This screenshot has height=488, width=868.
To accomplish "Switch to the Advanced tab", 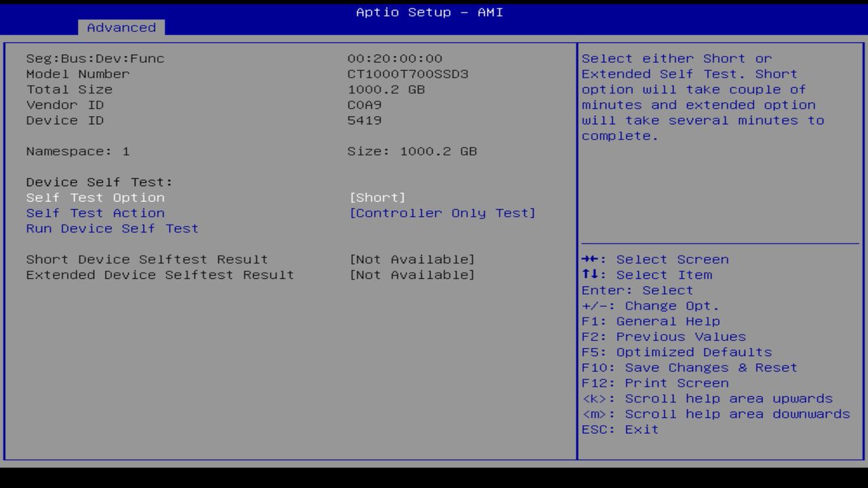I will 121,27.
